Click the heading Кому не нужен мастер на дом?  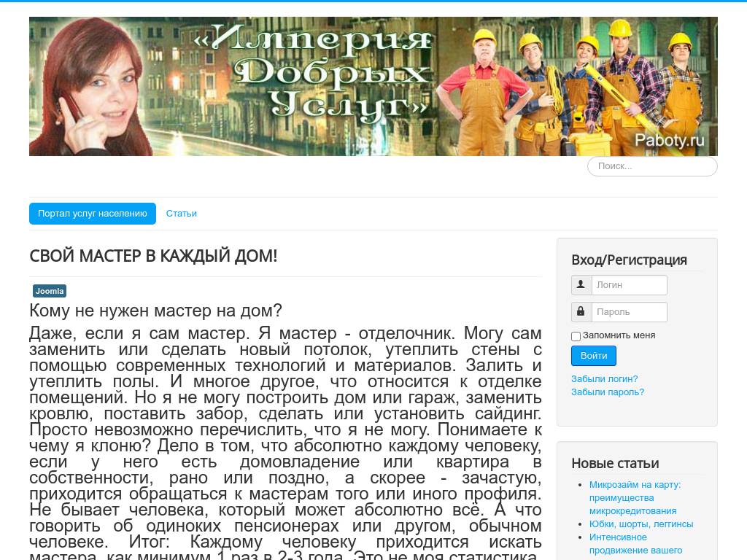point(155,310)
